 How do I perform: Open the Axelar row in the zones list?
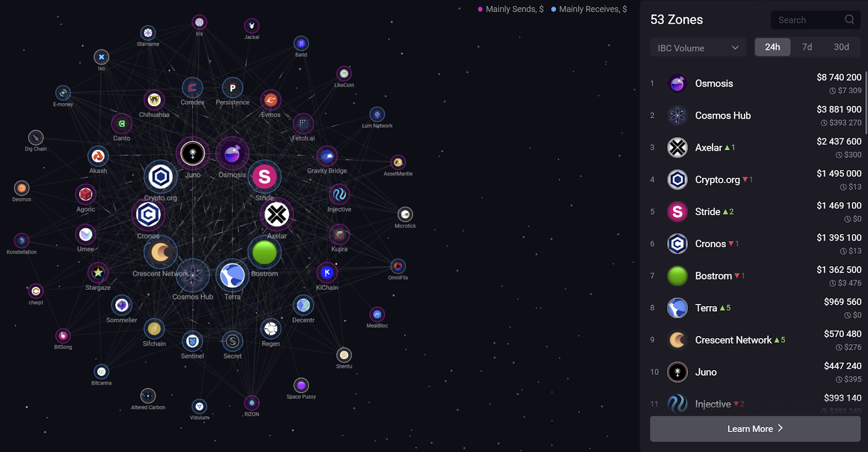[755, 147]
